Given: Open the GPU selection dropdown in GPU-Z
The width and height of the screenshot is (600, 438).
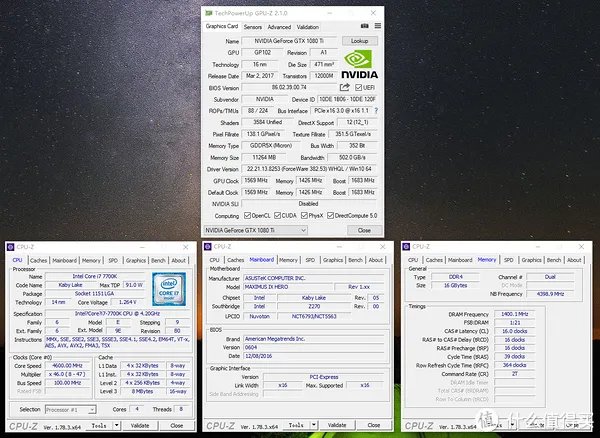Looking at the screenshot, I should coord(255,230).
